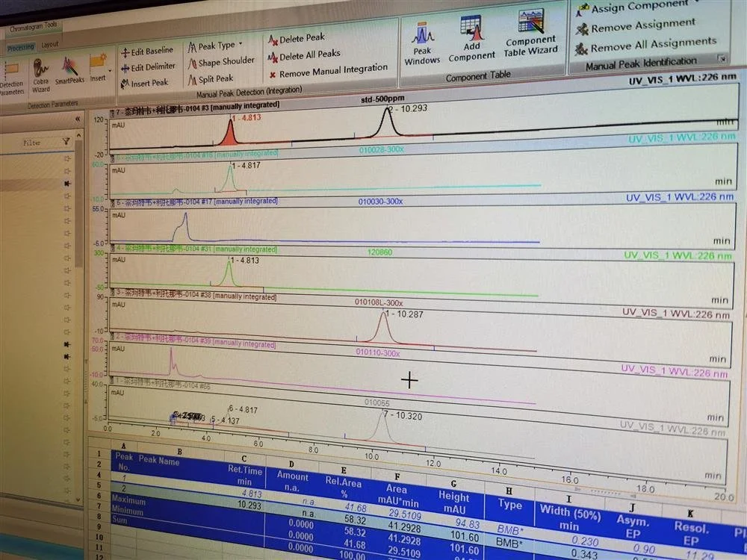The image size is (747, 560).
Task: Unpin the lowest filled-pin injection in the side list
Action: [x=67, y=356]
